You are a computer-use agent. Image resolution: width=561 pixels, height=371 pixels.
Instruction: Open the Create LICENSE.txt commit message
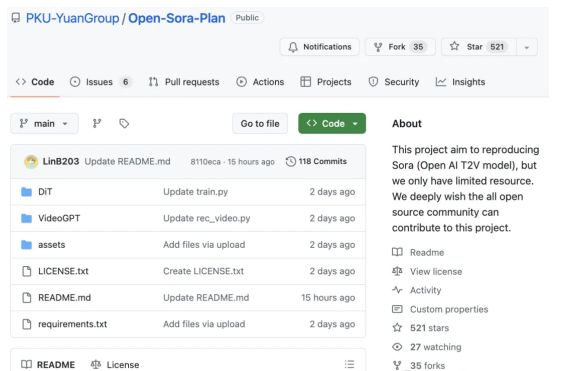pos(203,271)
